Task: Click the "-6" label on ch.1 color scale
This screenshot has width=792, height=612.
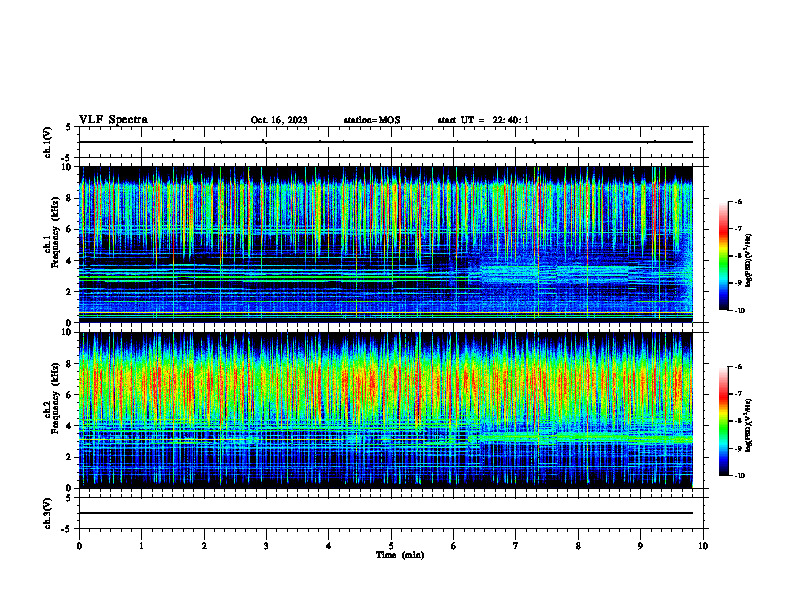Action: click(739, 201)
